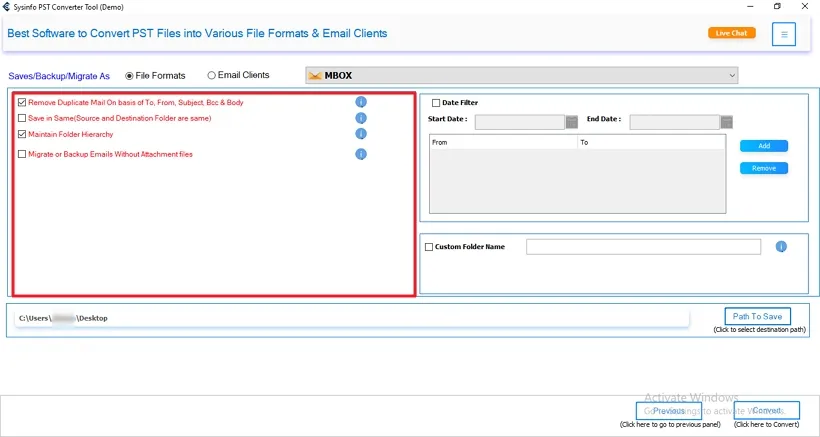Viewport: 820px width, 437px height.
Task: Open the hamburger menu icon
Action: click(784, 34)
